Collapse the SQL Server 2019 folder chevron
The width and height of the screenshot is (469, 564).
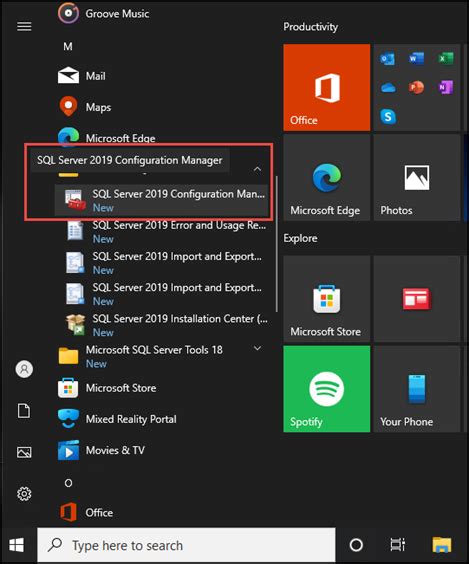tap(257, 169)
